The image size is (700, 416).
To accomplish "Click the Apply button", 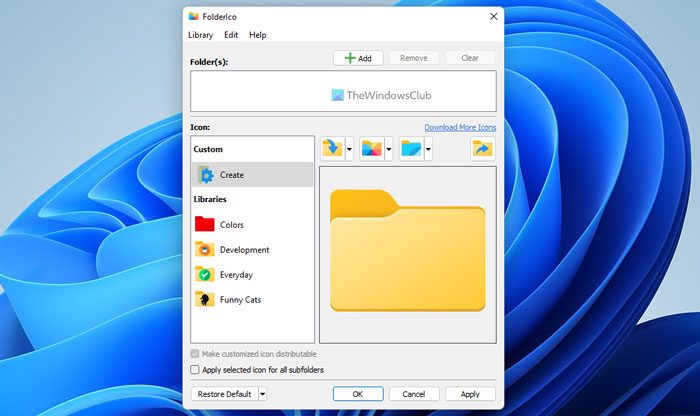I will point(470,394).
